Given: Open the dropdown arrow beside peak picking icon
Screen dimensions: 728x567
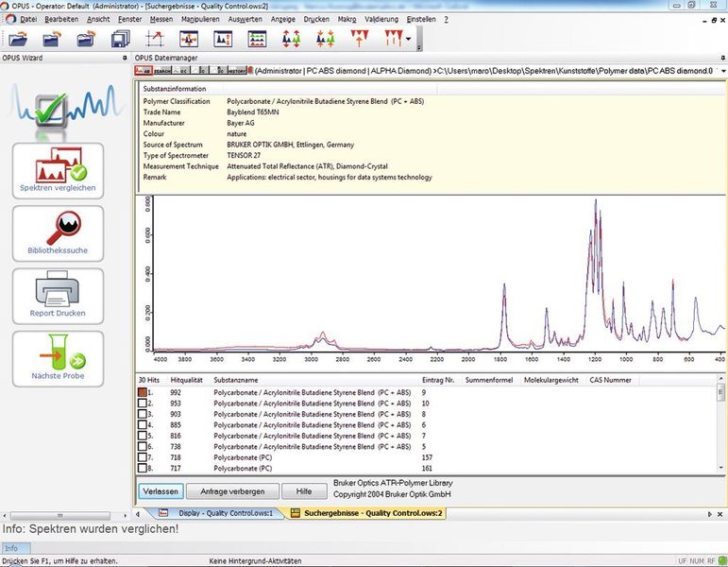Looking at the screenshot, I should (408, 39).
